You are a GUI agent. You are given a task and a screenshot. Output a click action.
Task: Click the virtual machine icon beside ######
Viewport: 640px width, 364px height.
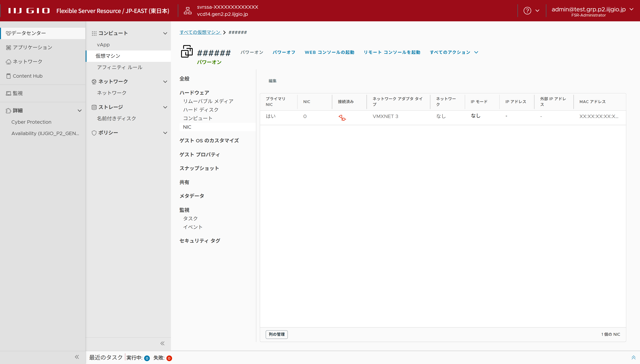click(x=187, y=52)
